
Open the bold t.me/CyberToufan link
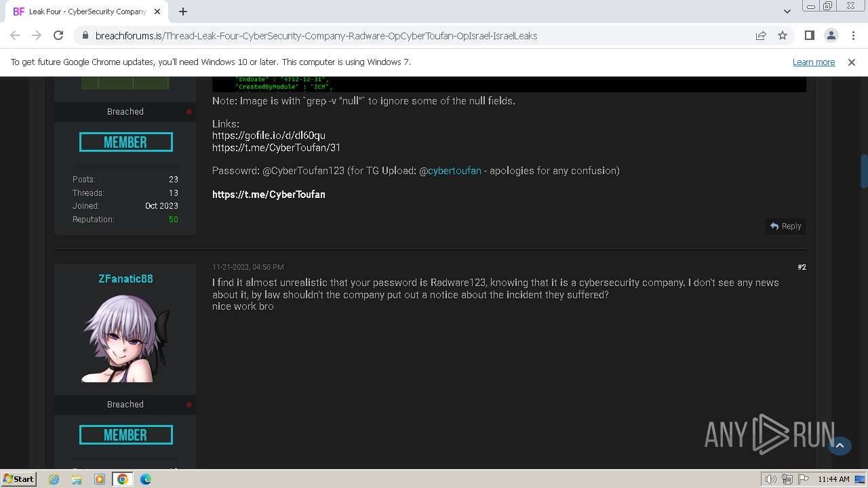pos(269,195)
